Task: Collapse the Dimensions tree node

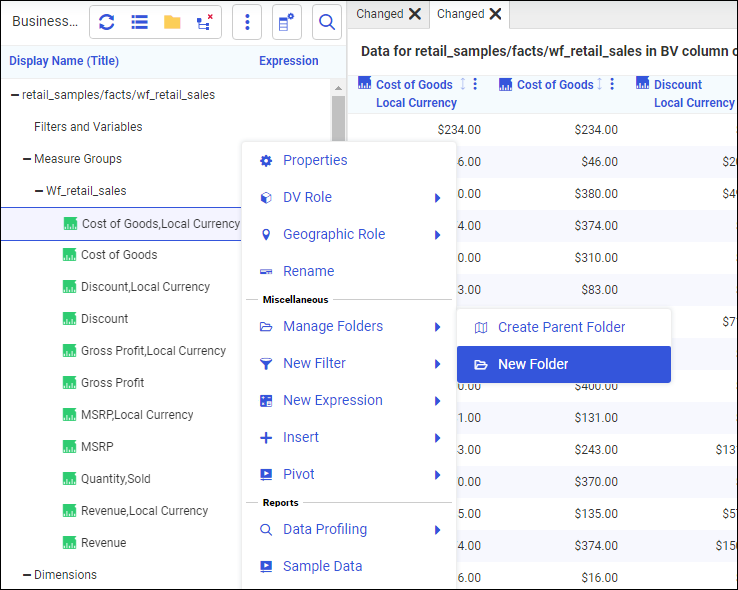Action: pyautogui.click(x=26, y=575)
